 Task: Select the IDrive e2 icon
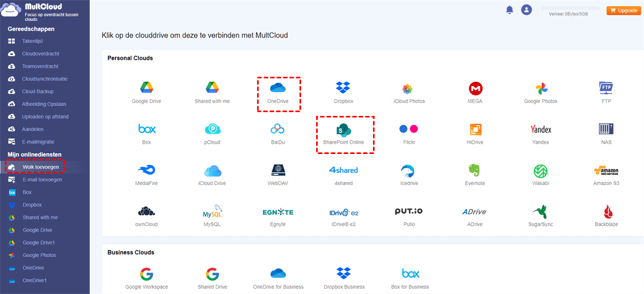coord(343,212)
